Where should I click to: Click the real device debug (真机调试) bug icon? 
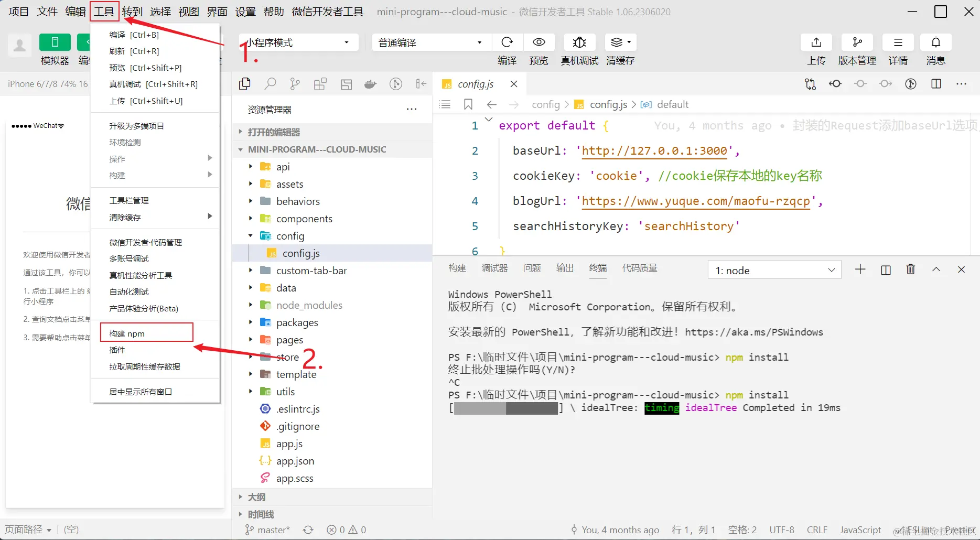coord(579,42)
